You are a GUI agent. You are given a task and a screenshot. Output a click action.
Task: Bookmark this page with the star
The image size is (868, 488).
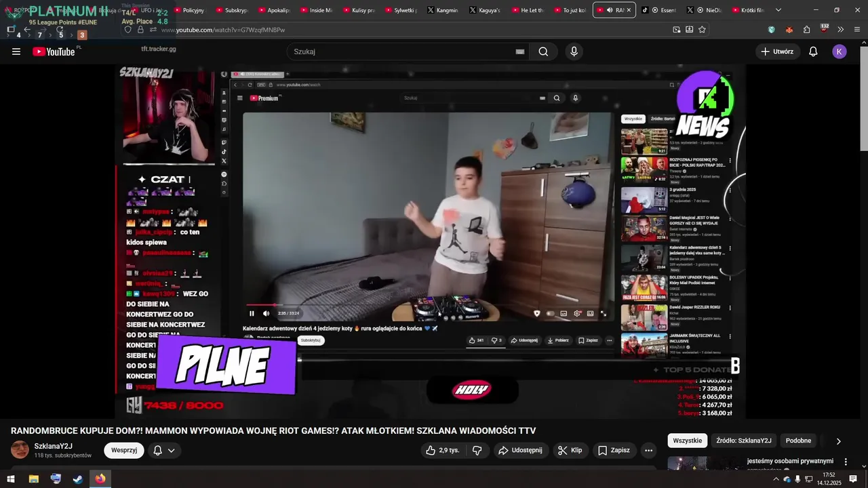point(703,30)
